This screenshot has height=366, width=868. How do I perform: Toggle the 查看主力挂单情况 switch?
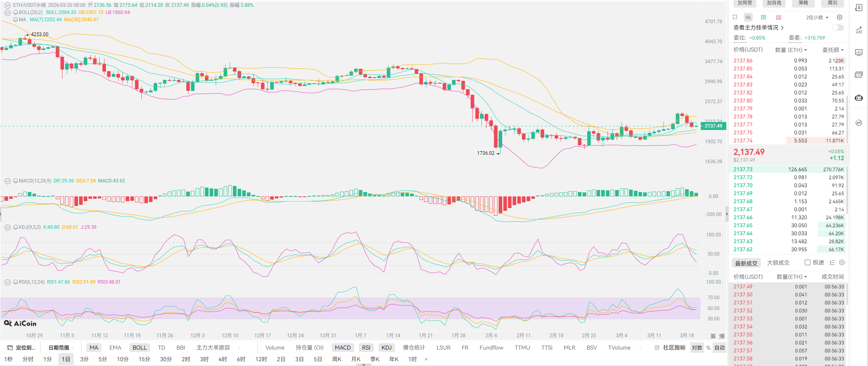pyautogui.click(x=838, y=28)
